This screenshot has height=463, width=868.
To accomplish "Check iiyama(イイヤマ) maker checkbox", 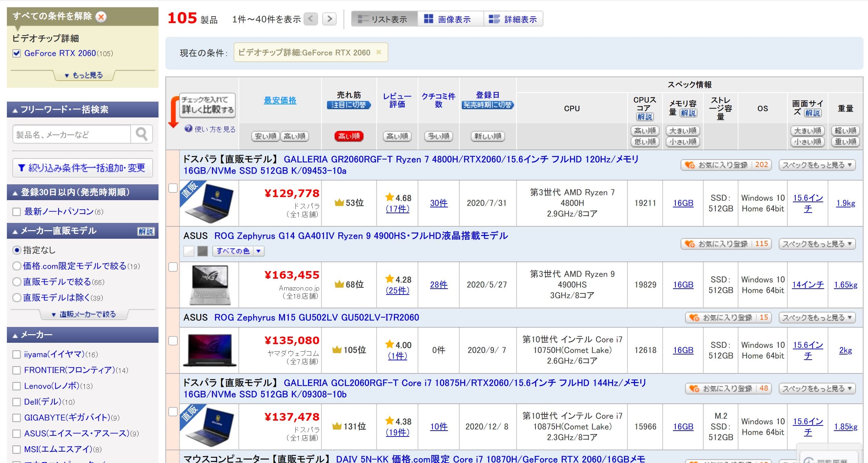I will [17, 354].
